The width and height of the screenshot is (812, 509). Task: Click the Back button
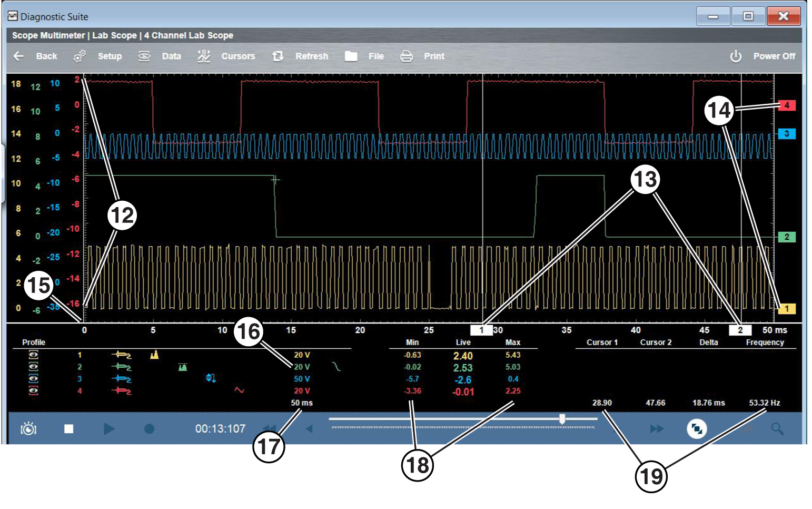(35, 56)
